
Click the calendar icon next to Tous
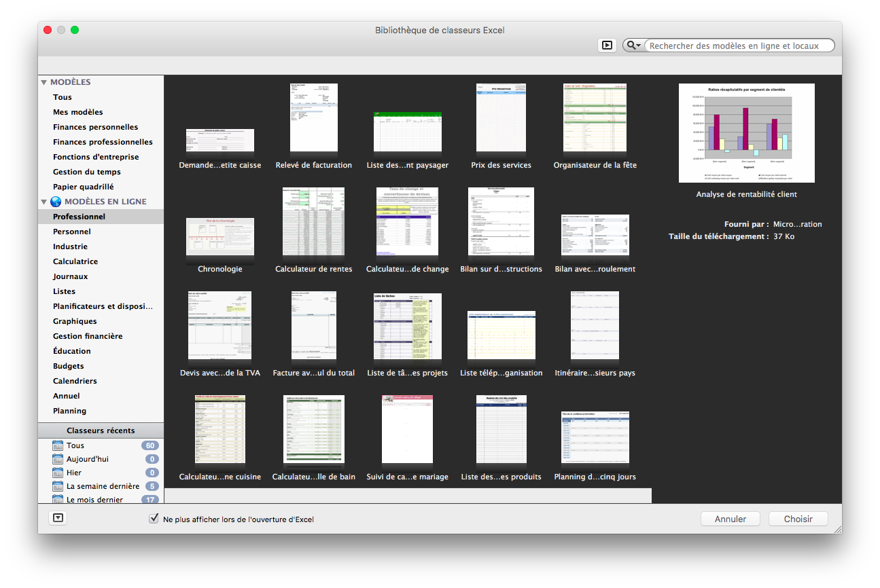[58, 445]
